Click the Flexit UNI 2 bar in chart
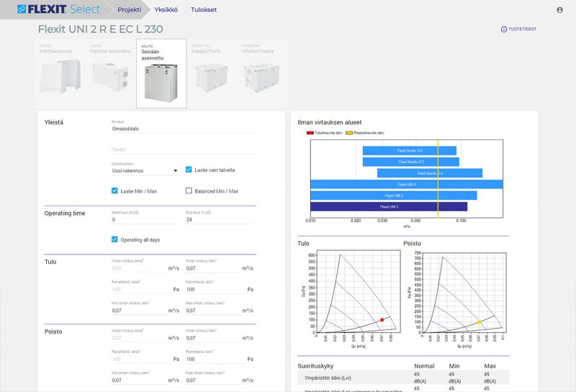Viewport: 576px width, 392px height. click(389, 206)
